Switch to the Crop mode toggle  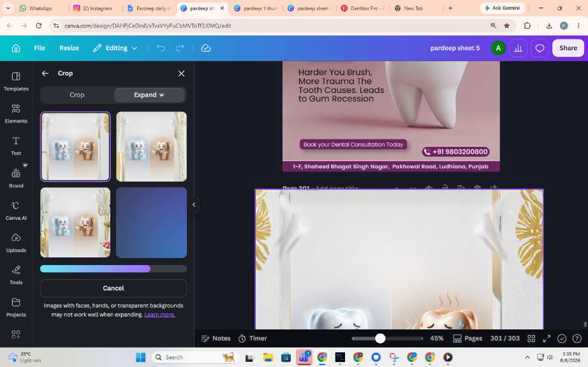[77, 95]
